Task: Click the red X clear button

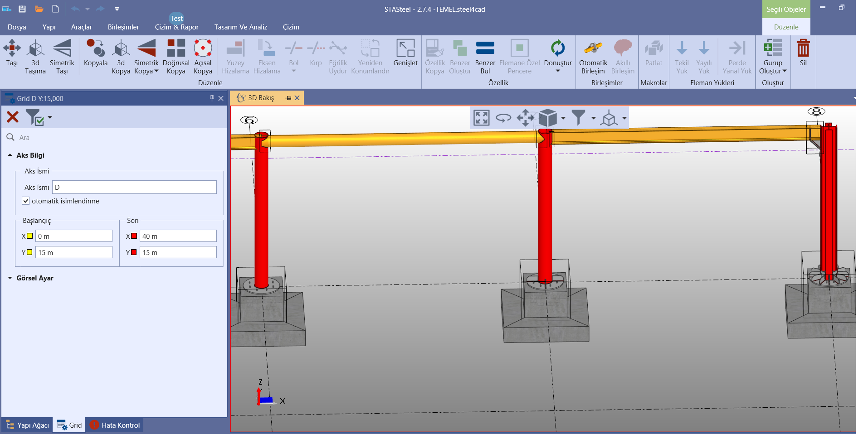Action: [13, 117]
